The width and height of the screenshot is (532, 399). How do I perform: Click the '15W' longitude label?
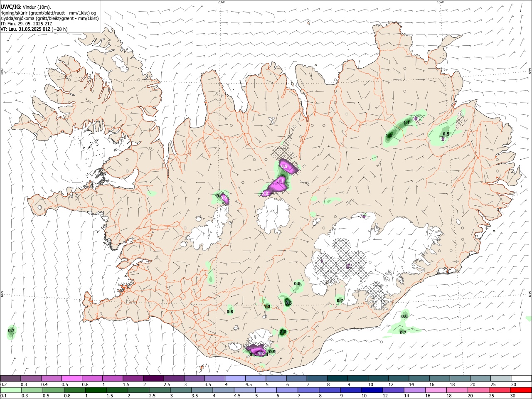pos(440,2)
